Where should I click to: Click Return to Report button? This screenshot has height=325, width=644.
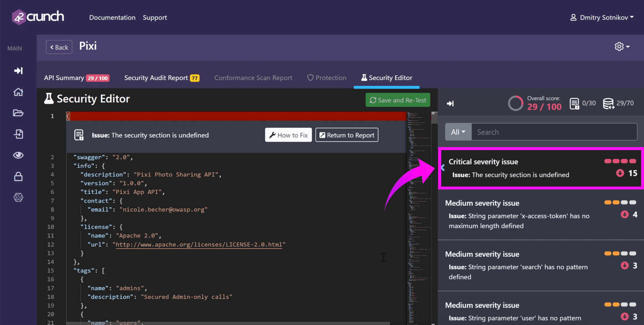point(347,135)
